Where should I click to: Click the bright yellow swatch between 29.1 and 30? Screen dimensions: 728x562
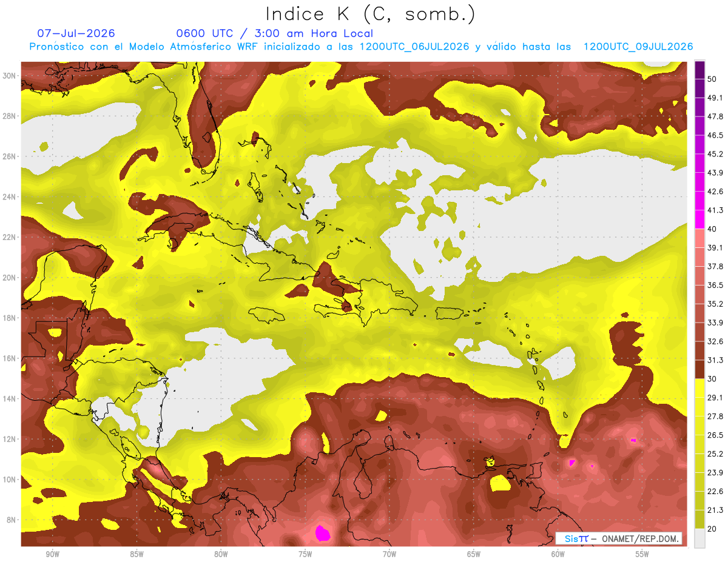pos(699,388)
